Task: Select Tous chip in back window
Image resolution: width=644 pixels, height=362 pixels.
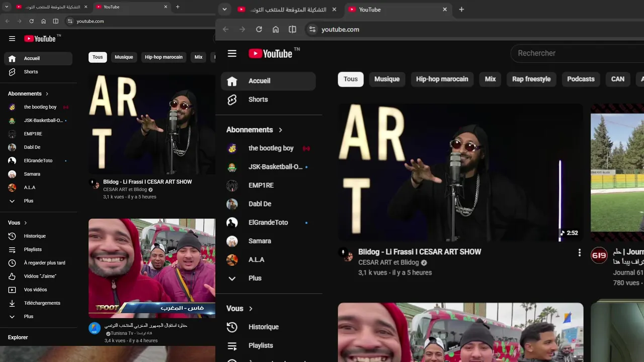Action: point(98,57)
